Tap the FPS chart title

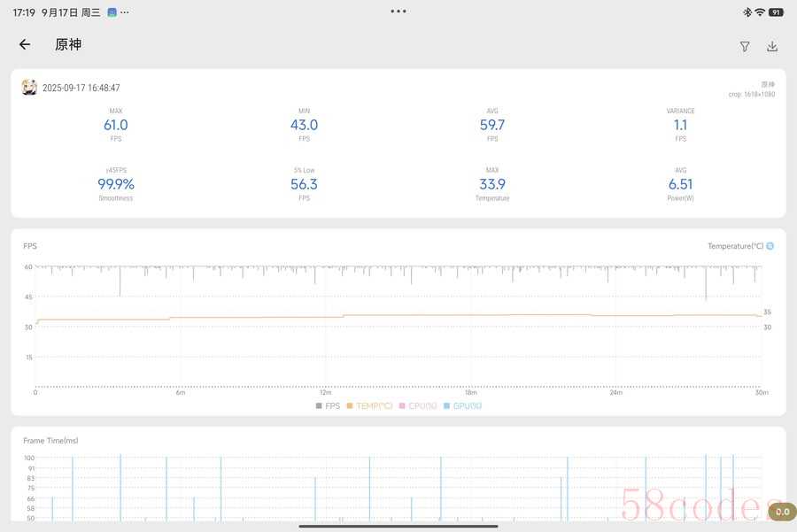coord(30,246)
